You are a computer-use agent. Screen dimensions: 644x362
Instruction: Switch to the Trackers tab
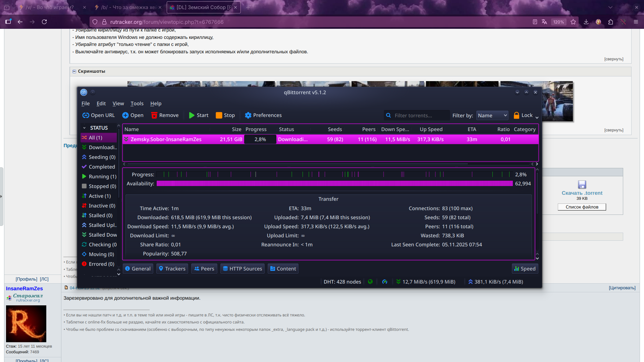172,269
